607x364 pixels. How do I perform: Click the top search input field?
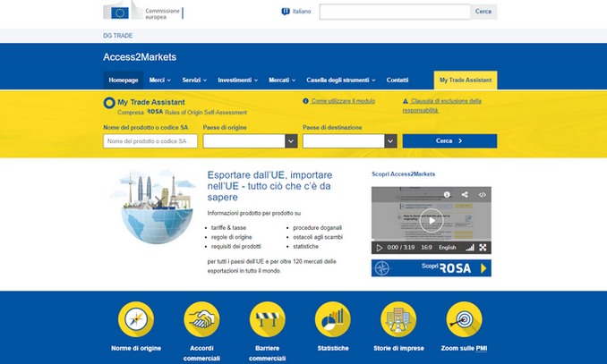pos(395,12)
